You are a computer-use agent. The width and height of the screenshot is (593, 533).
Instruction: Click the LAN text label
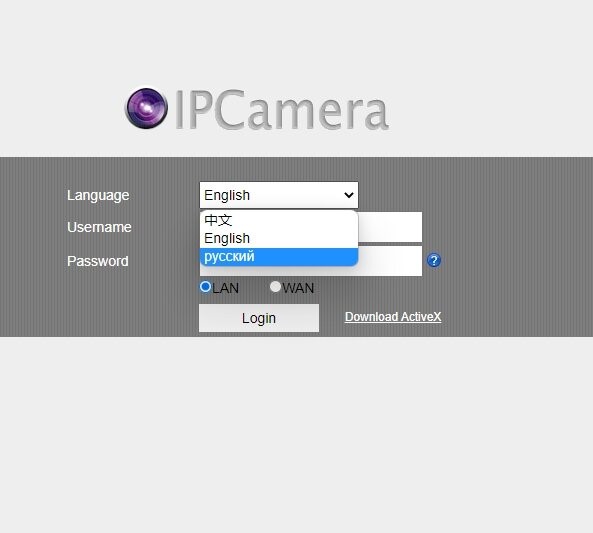[x=225, y=288]
